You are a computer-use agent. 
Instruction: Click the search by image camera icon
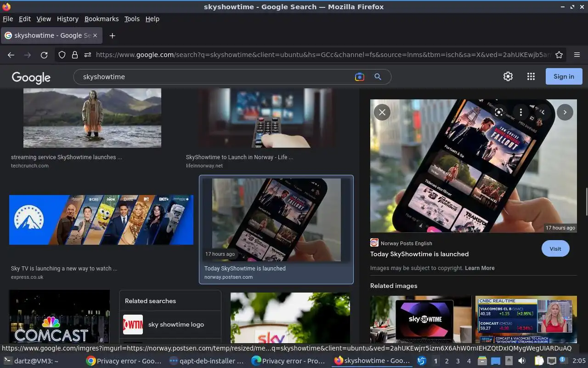pos(360,77)
